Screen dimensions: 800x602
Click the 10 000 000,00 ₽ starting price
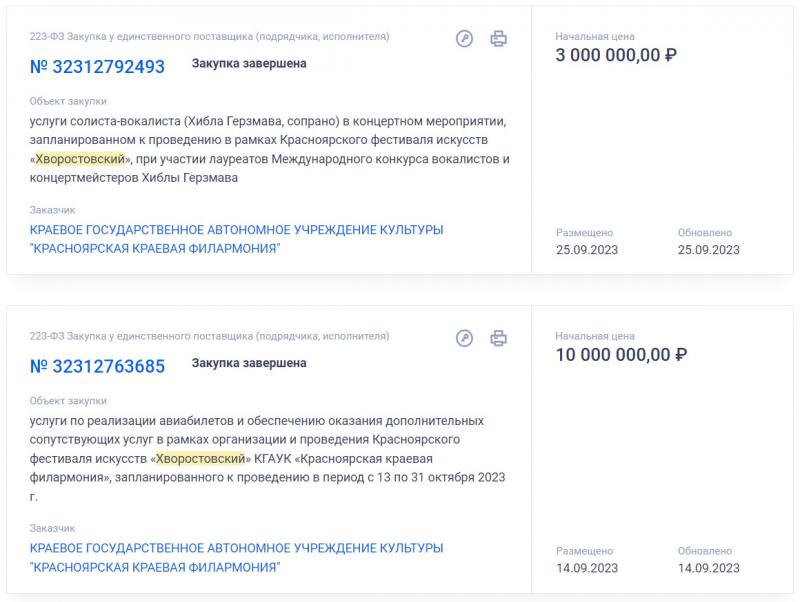pyautogui.click(x=621, y=354)
